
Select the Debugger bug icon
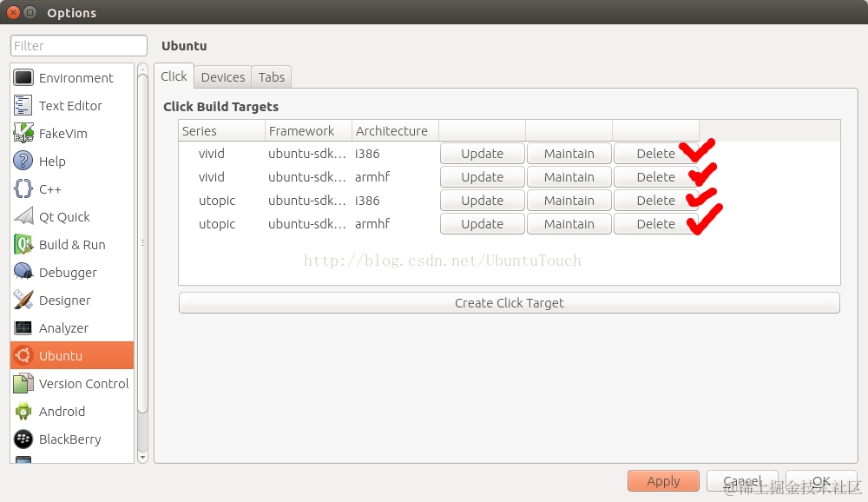pos(23,272)
